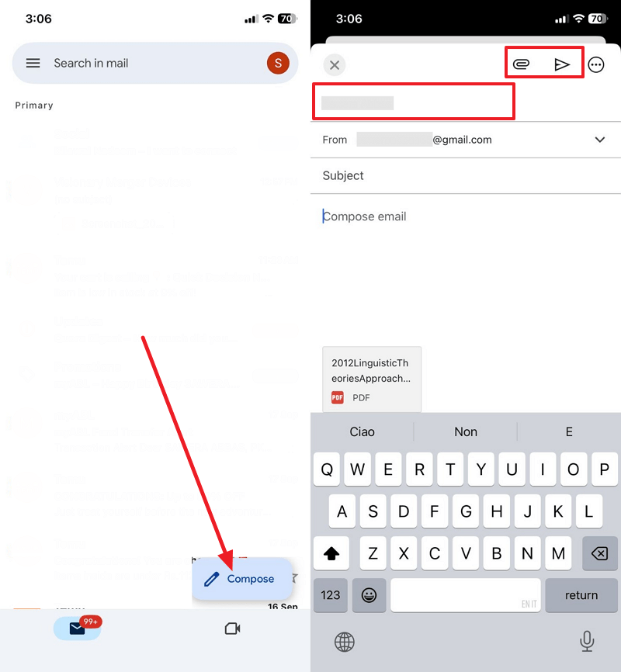
Task: Open the video Meet tab icon
Action: [232, 629]
